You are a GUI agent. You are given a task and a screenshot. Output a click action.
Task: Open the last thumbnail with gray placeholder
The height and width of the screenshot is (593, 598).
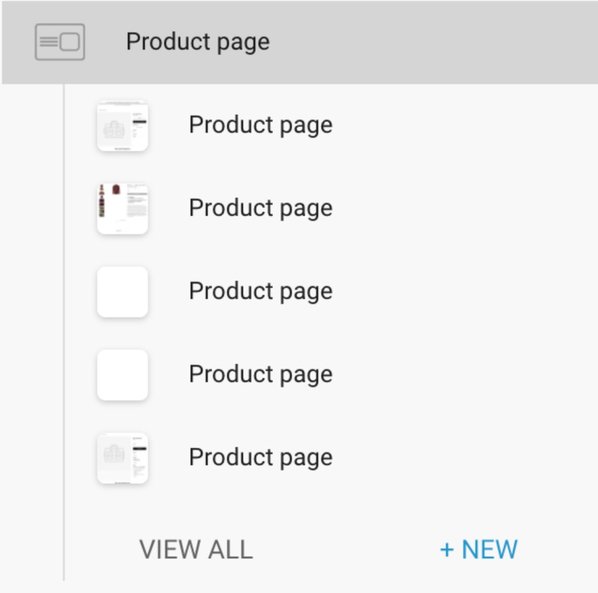(122, 458)
